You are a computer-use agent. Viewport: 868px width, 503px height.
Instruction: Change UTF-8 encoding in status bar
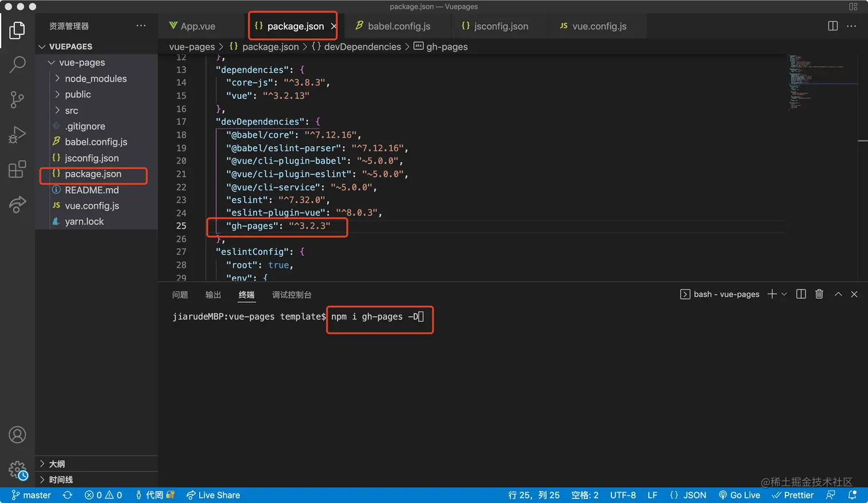pos(623,495)
